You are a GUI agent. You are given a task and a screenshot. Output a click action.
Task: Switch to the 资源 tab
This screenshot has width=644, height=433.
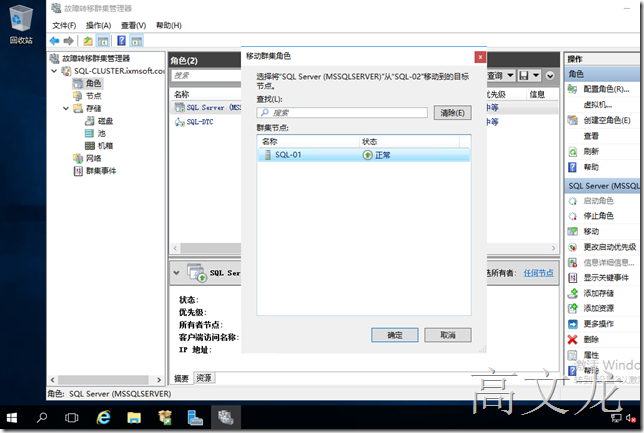204,378
